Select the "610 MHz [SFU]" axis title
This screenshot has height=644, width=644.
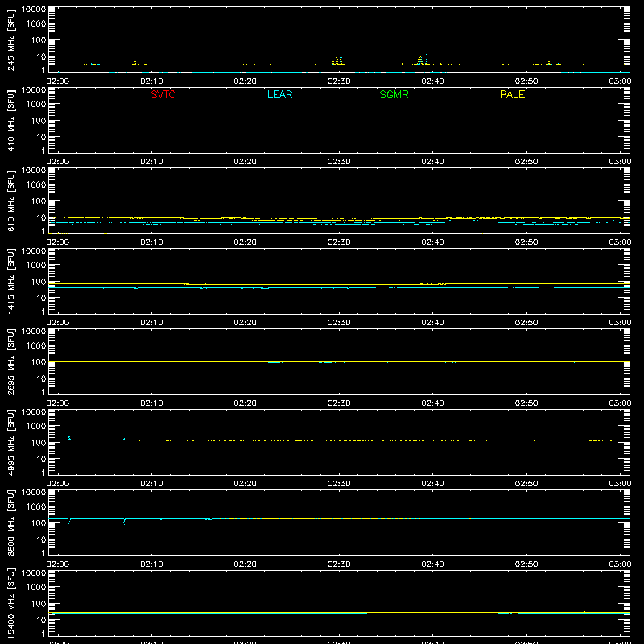[x=11, y=200]
